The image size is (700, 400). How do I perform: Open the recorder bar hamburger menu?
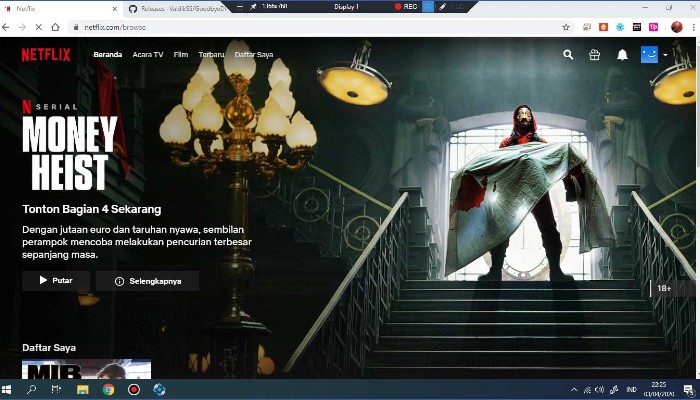(240, 7)
